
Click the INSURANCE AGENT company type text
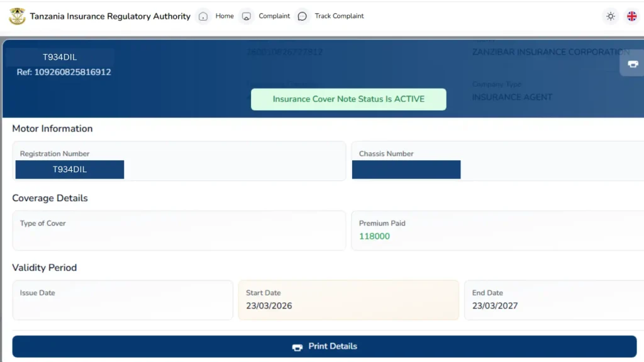click(512, 97)
